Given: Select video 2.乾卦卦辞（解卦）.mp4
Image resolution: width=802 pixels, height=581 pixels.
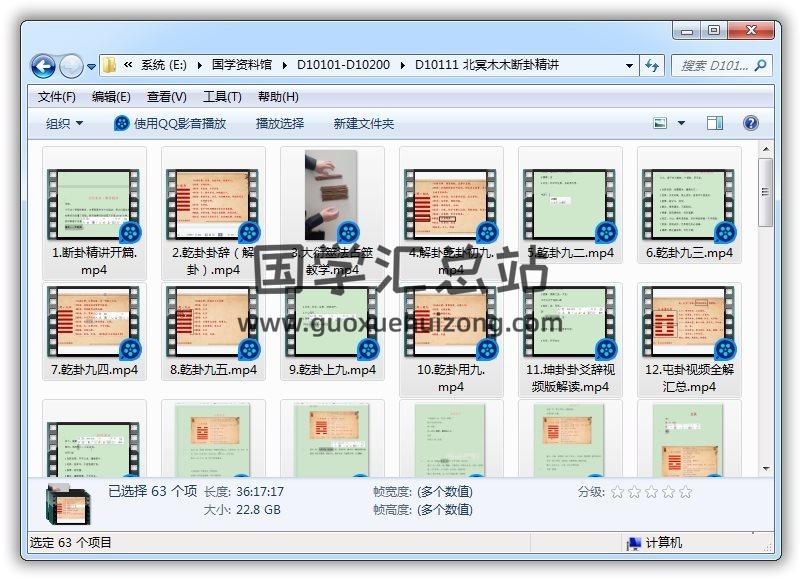Looking at the screenshot, I should pos(213,213).
